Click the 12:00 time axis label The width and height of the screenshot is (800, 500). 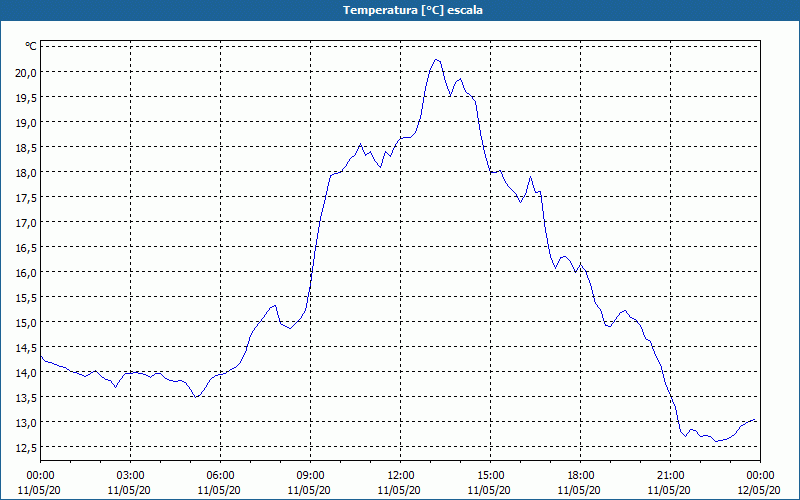tap(401, 475)
